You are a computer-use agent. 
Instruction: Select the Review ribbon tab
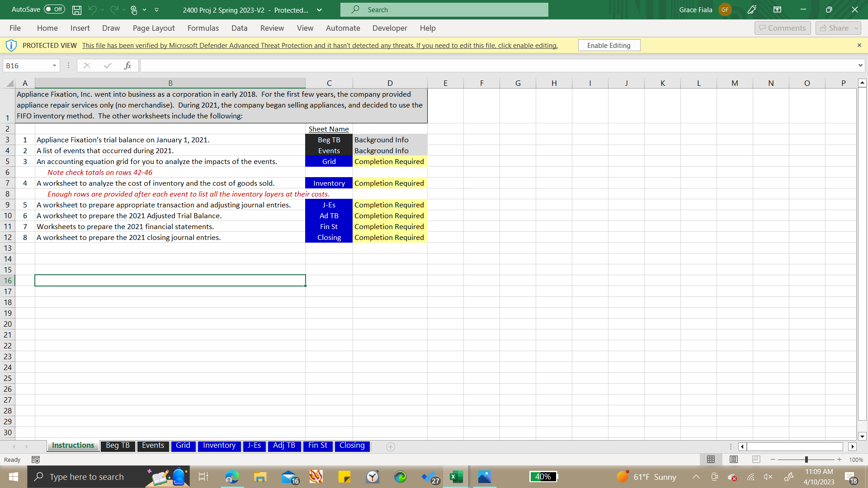pos(271,28)
